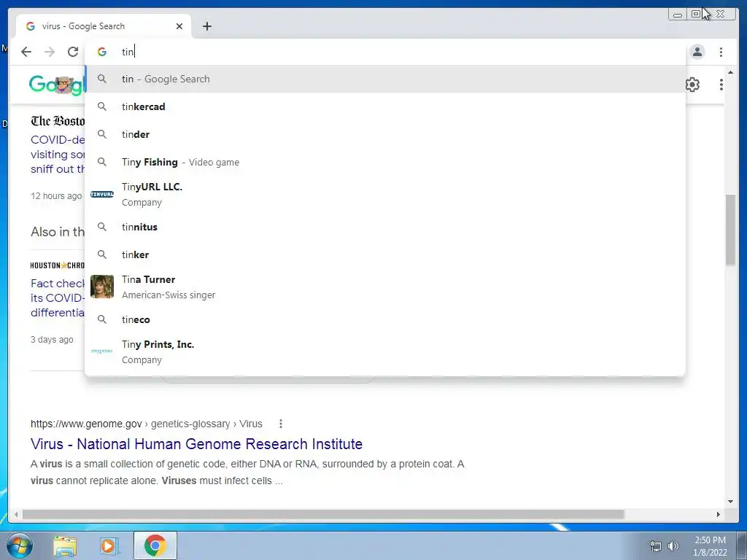Click the '12 hours ago' timestamp text
747x560 pixels.
[x=56, y=195]
